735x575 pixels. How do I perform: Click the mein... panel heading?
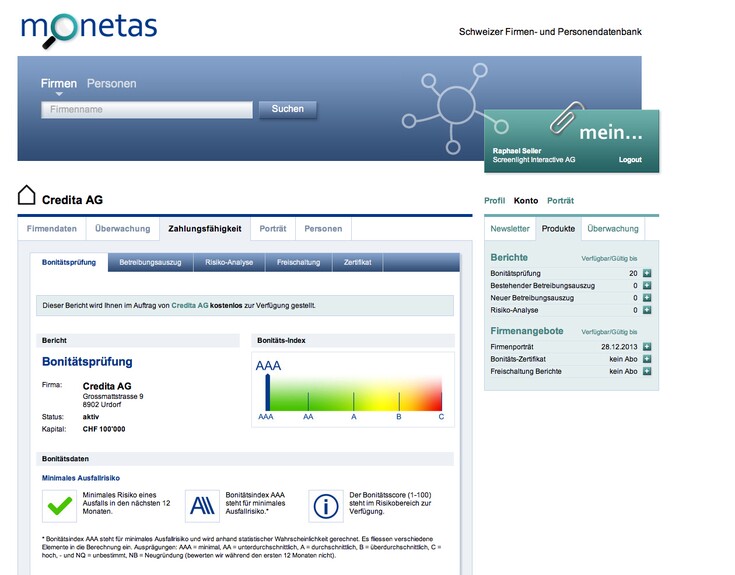[x=611, y=133]
